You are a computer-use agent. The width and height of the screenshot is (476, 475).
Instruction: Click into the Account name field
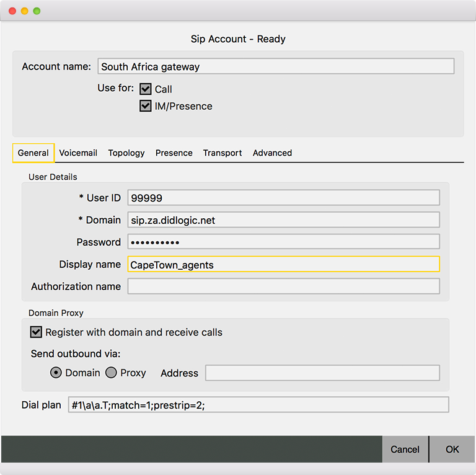[276, 66]
